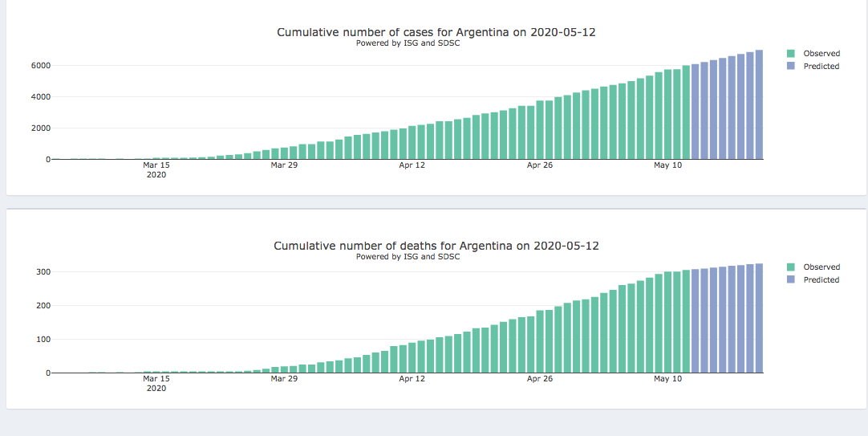
Task: Click the purple Predicted swatch in the deaths legend
Action: pyautogui.click(x=791, y=280)
